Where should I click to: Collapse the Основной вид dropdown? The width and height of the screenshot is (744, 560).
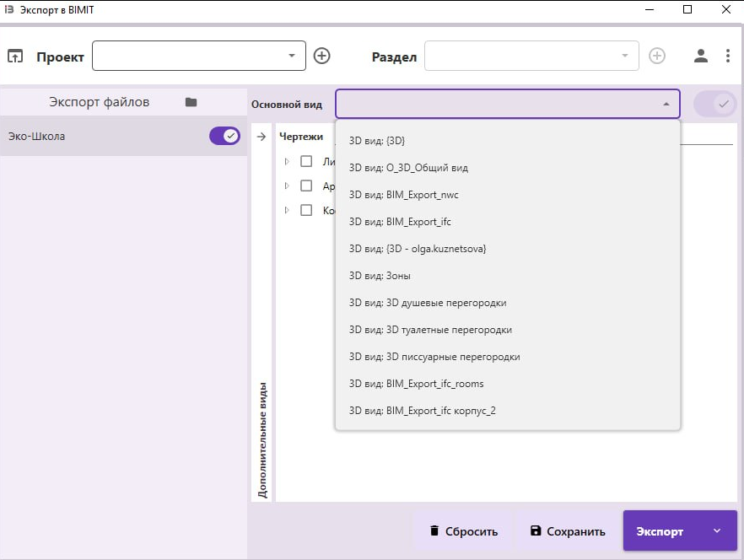(x=666, y=104)
